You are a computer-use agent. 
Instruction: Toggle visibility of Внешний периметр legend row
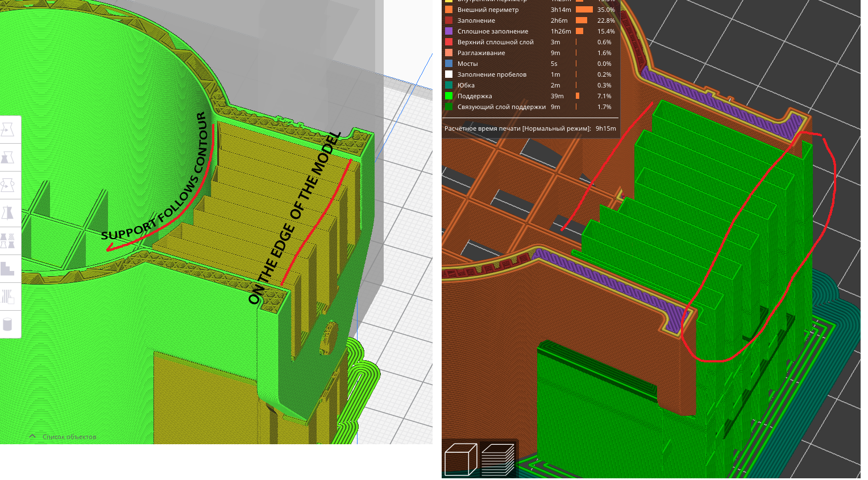[x=530, y=10]
